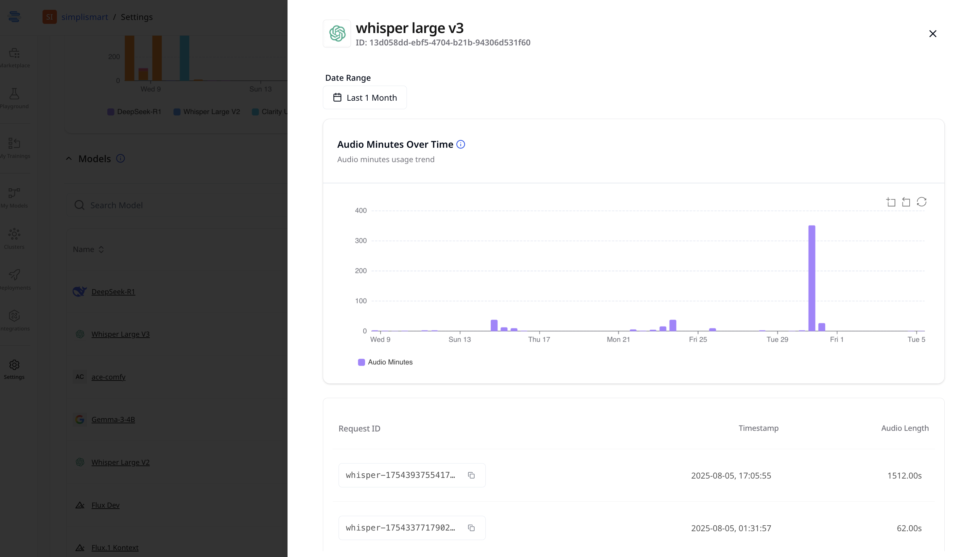Open Settings in the sidebar

coord(14,370)
